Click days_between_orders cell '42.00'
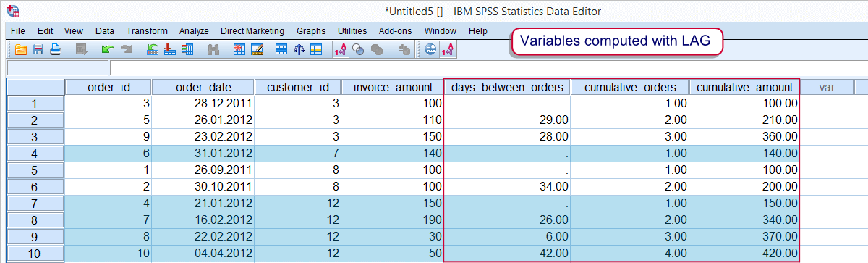This screenshot has height=263, width=868. click(x=507, y=254)
